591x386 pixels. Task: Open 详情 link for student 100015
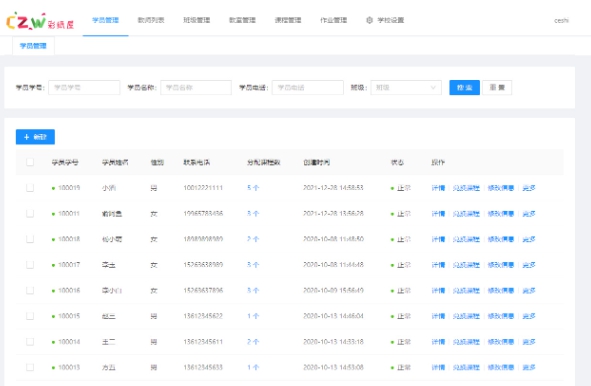[438, 316]
